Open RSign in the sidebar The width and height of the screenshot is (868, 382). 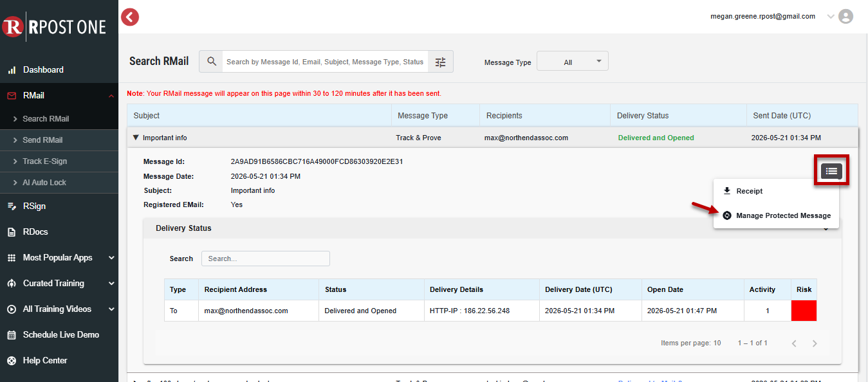pyautogui.click(x=34, y=206)
